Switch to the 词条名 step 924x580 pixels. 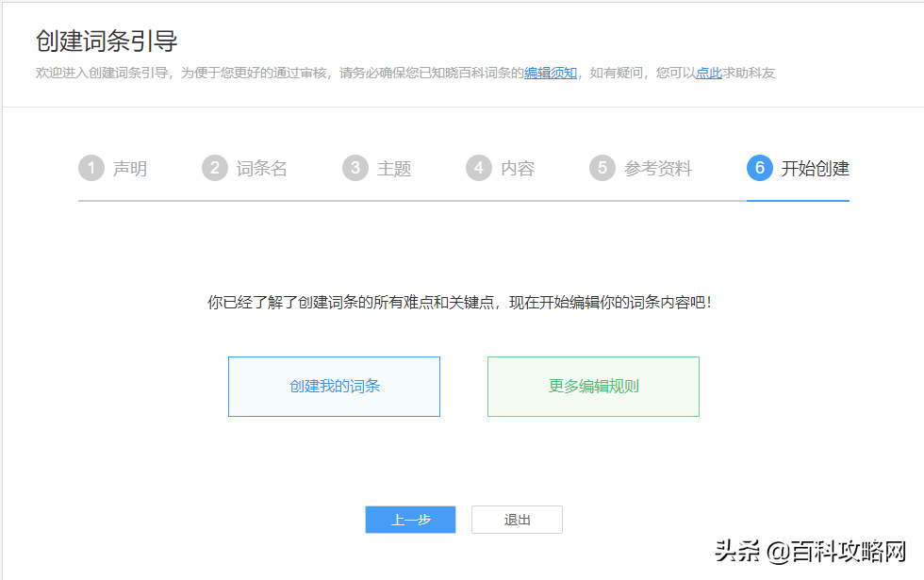[x=261, y=169]
